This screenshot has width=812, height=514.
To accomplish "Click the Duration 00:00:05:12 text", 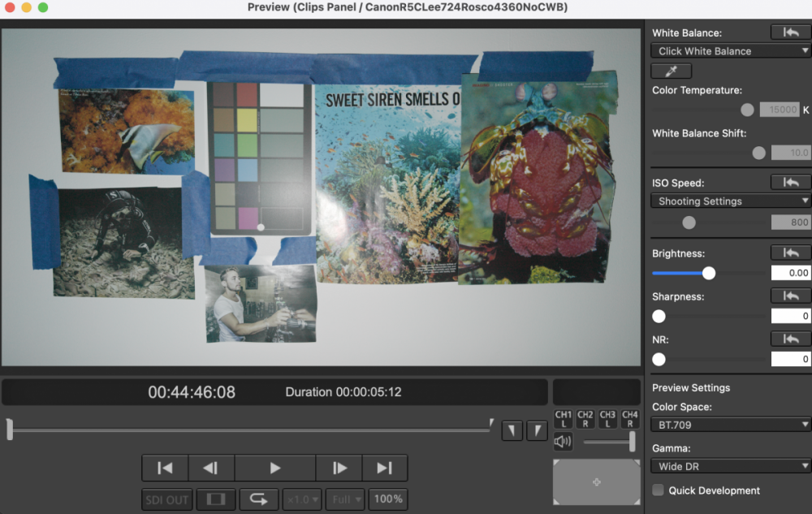I will pos(343,392).
